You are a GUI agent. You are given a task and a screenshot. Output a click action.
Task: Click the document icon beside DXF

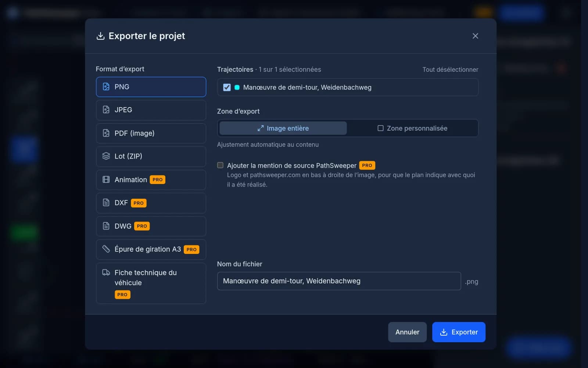pyautogui.click(x=106, y=202)
